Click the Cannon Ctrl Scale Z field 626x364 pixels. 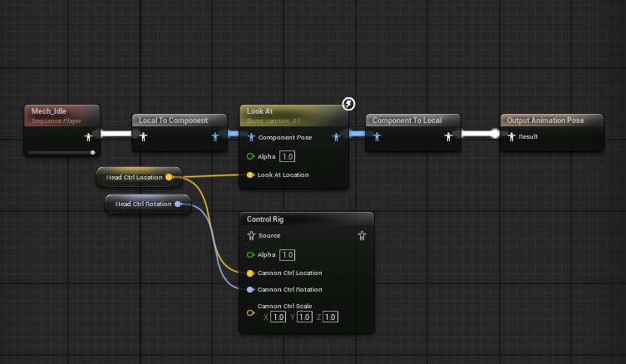[330, 317]
